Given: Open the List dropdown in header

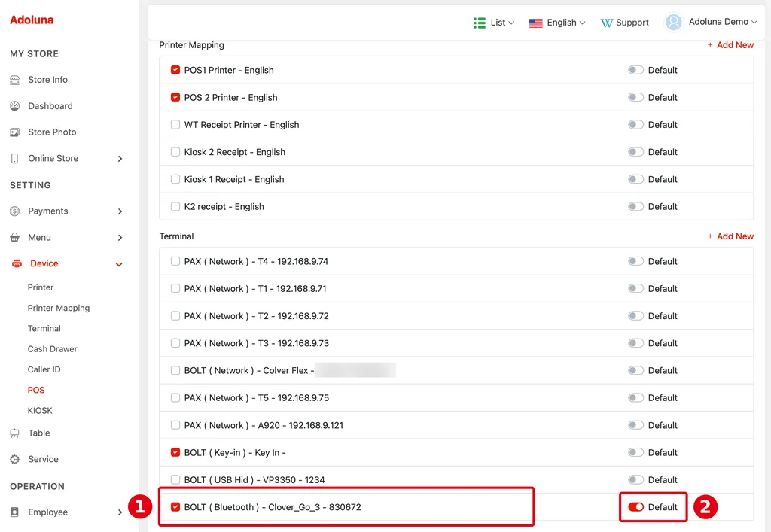Looking at the screenshot, I should pos(494,23).
